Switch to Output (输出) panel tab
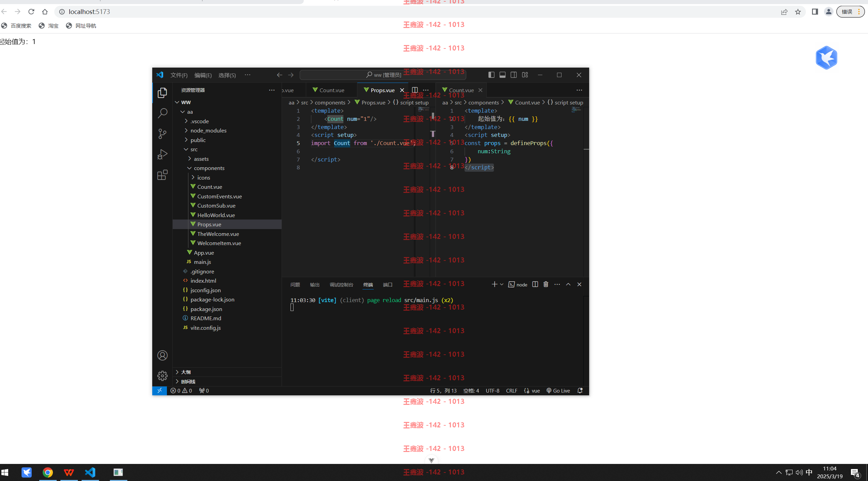The width and height of the screenshot is (868, 481). pos(314,285)
